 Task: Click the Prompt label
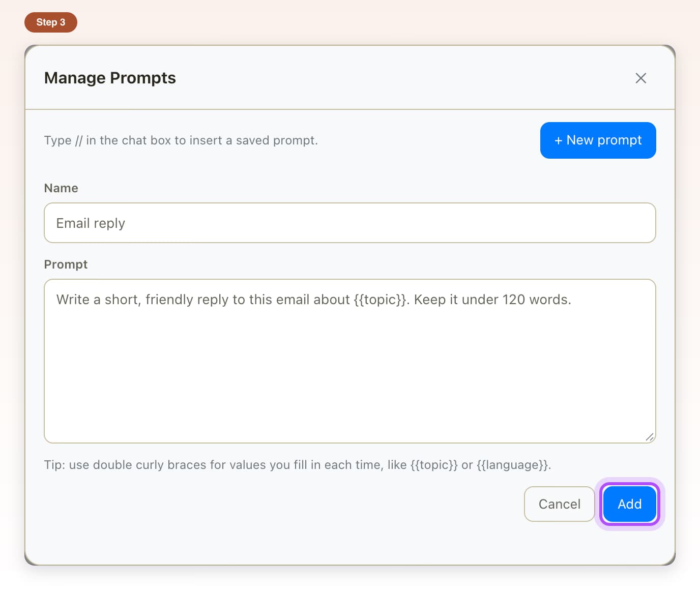tap(66, 264)
